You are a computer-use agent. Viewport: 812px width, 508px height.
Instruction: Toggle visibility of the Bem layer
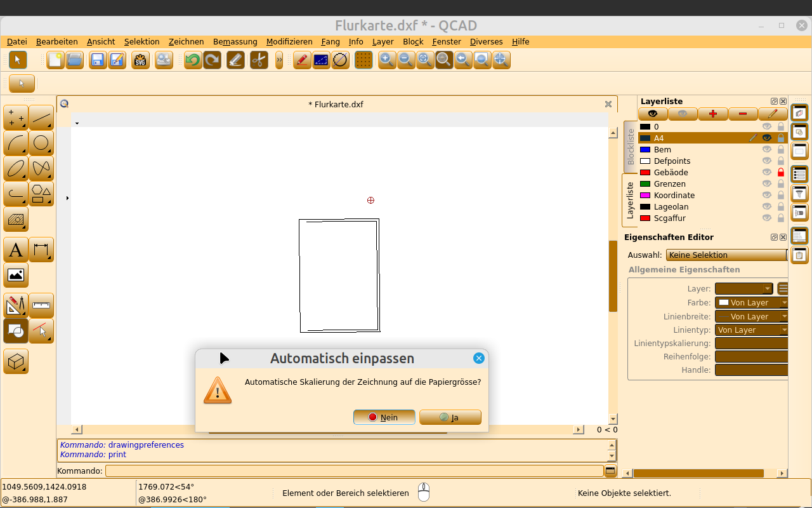point(767,150)
